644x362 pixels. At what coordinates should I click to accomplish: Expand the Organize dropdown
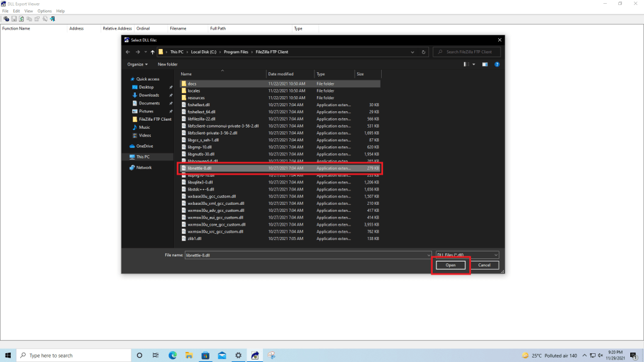point(137,64)
